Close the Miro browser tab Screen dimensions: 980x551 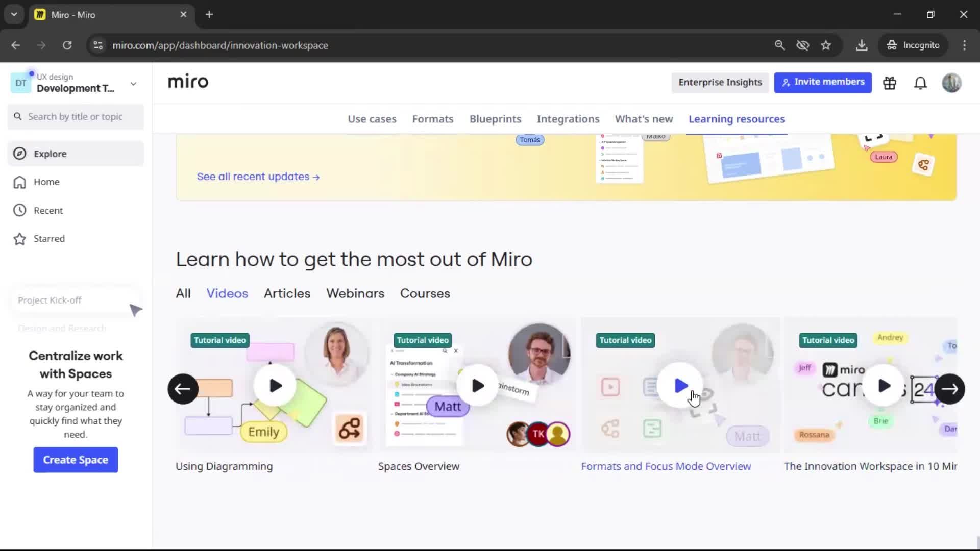(x=183, y=15)
